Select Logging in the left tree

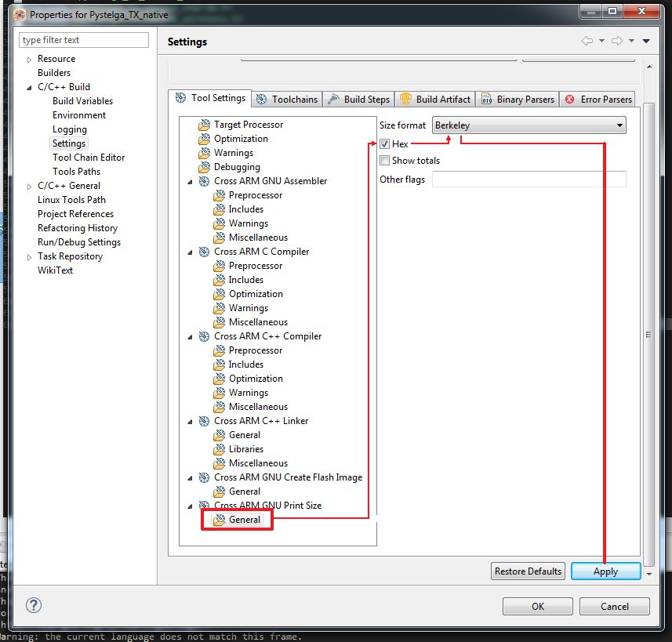coord(70,129)
